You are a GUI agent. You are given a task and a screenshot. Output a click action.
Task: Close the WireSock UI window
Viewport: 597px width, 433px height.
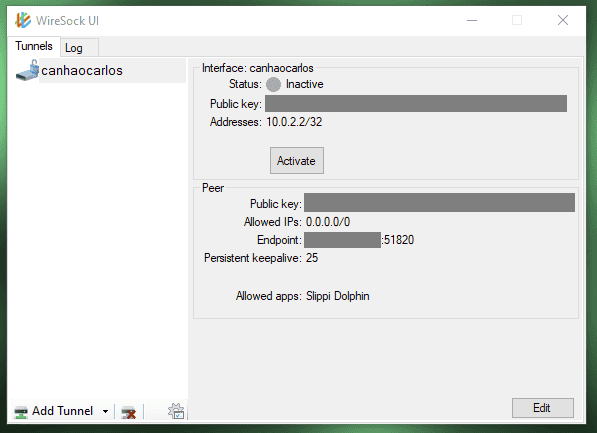pyautogui.click(x=563, y=20)
